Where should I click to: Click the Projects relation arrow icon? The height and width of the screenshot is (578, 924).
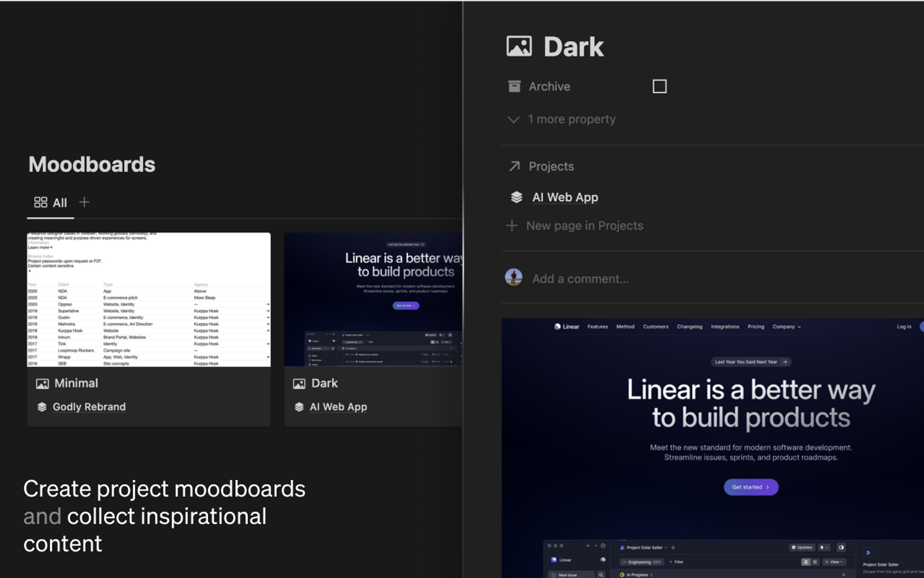tap(514, 166)
